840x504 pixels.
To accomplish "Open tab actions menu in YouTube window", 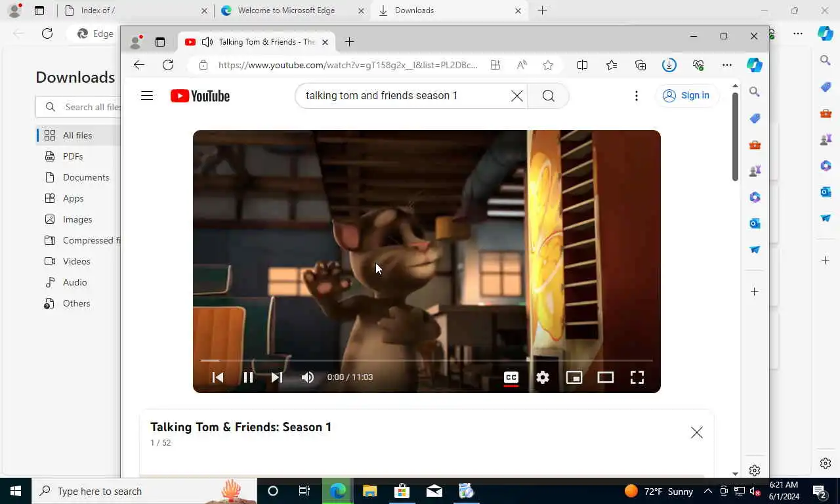I will click(x=160, y=42).
